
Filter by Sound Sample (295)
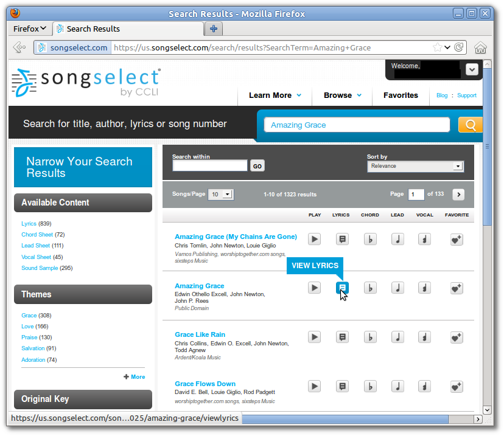tap(47, 268)
